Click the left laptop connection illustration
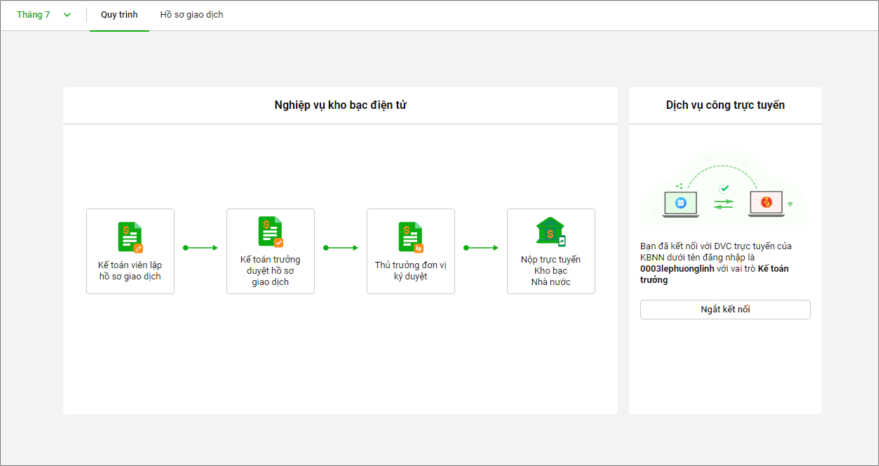Viewport: 879px width, 466px height. [681, 204]
